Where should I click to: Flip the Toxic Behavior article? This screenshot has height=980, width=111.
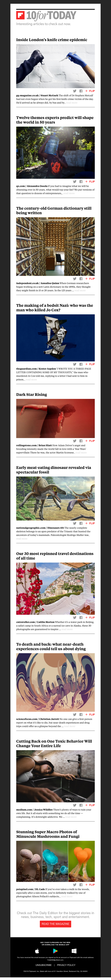90,805
